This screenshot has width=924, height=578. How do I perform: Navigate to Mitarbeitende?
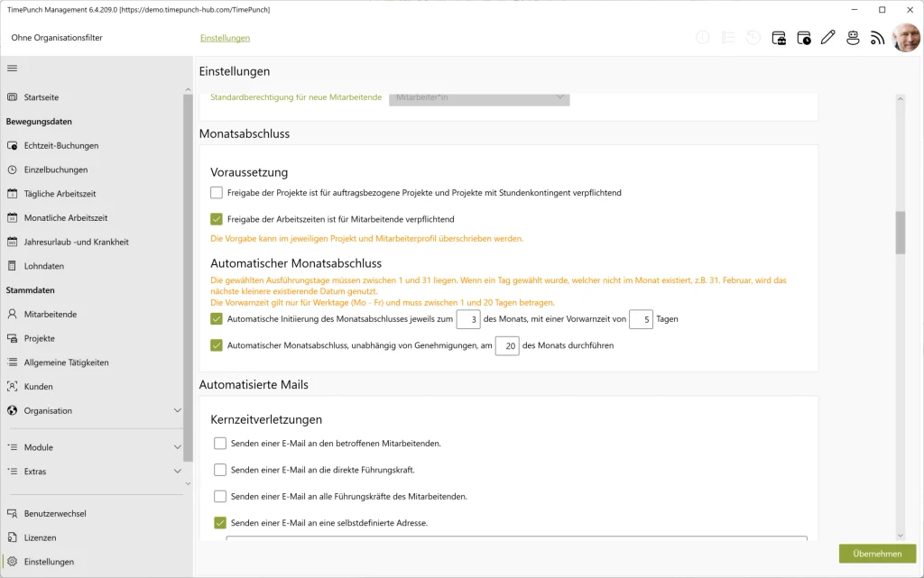51,315
